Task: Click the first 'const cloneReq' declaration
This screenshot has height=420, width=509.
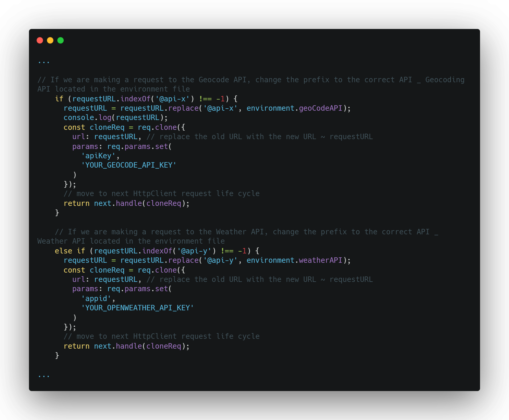Action: (x=94, y=127)
